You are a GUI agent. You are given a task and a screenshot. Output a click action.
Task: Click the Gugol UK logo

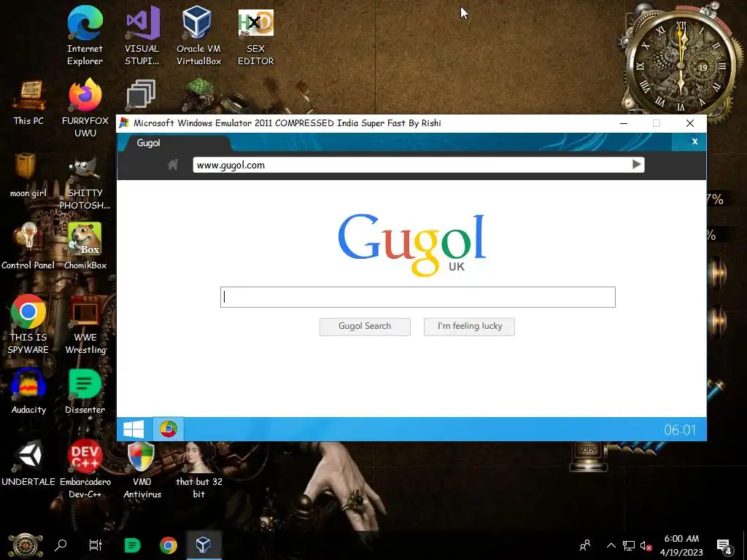tap(412, 244)
